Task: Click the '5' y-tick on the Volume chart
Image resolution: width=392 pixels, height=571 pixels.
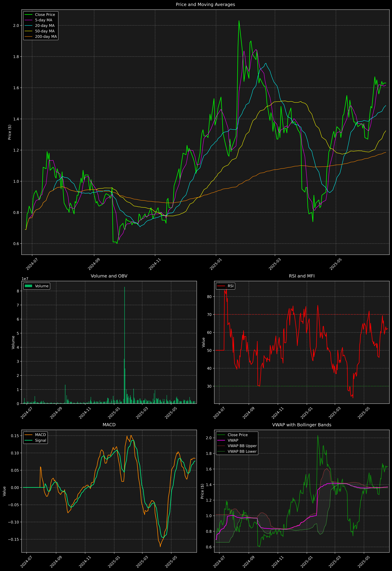Action: 18,333
